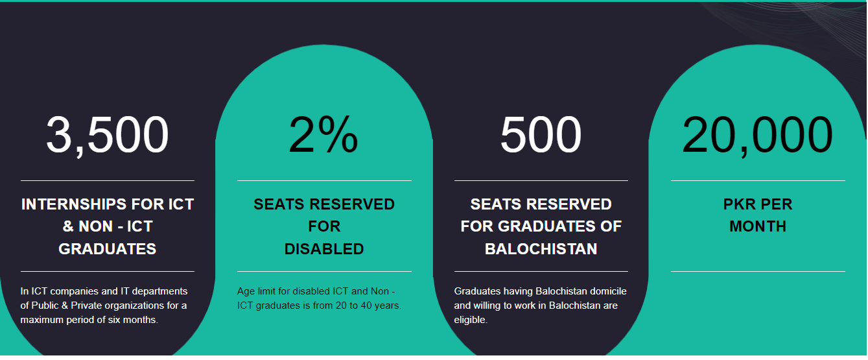Click the divider under PKR Per Month

pos(758,271)
